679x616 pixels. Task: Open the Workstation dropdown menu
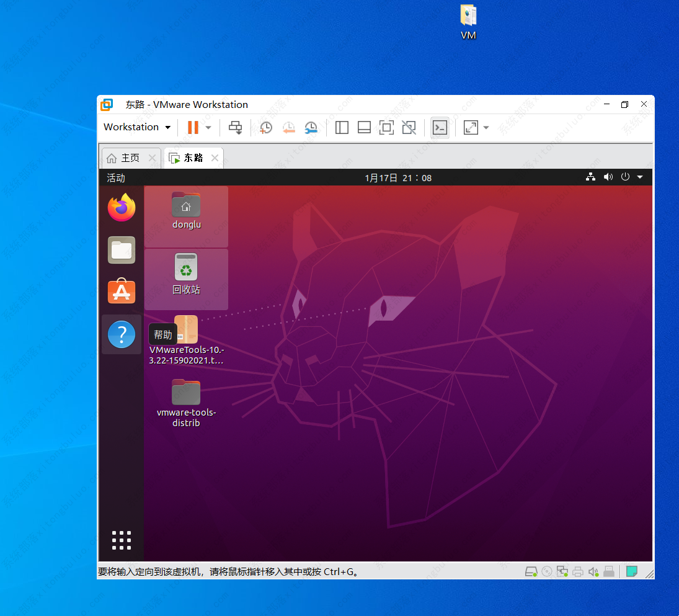click(137, 127)
